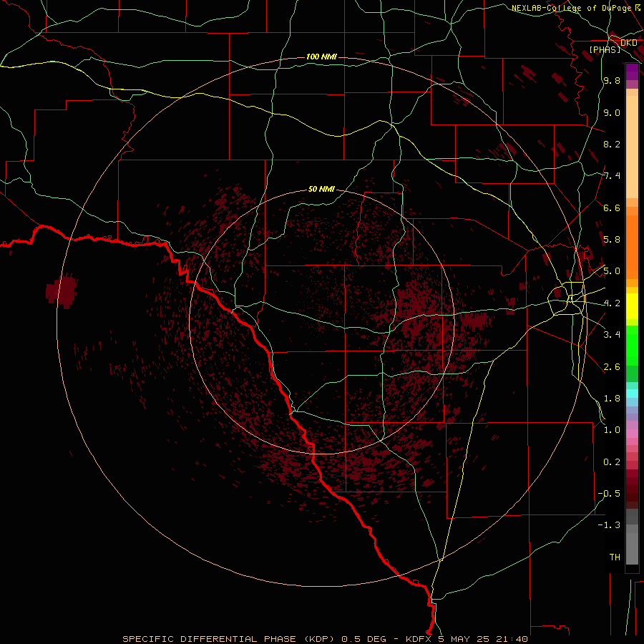Select the -1.3 scale label

click(609, 525)
